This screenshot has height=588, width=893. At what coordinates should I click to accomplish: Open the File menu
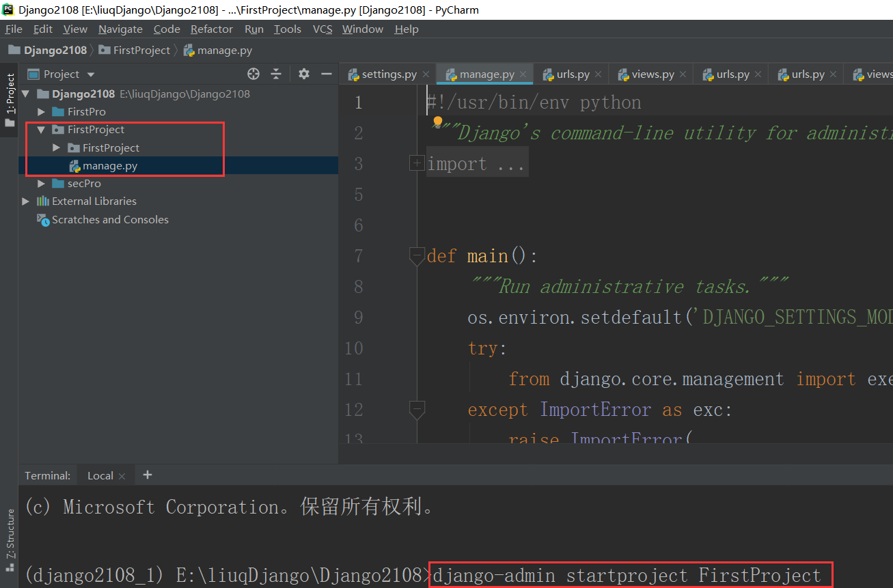click(x=14, y=29)
